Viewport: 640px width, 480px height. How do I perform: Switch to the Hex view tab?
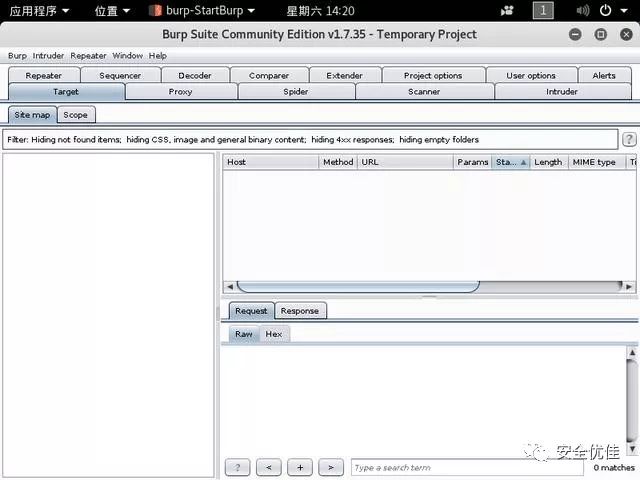[x=274, y=334]
